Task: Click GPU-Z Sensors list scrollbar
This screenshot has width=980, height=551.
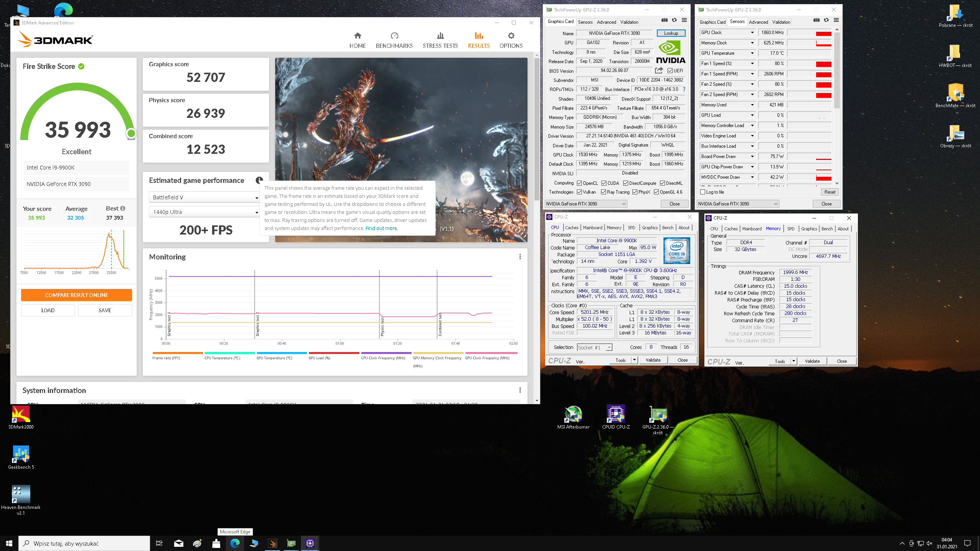Action: [x=837, y=71]
